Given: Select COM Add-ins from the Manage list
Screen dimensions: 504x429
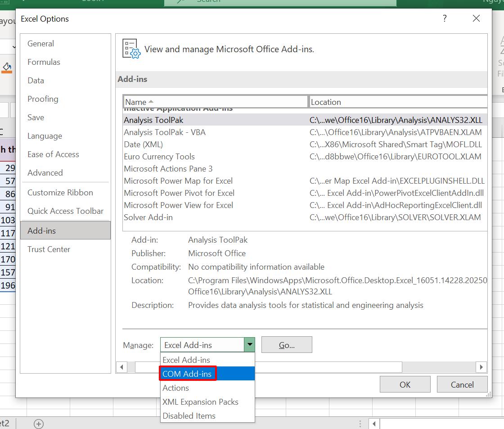Looking at the screenshot, I should point(187,374).
